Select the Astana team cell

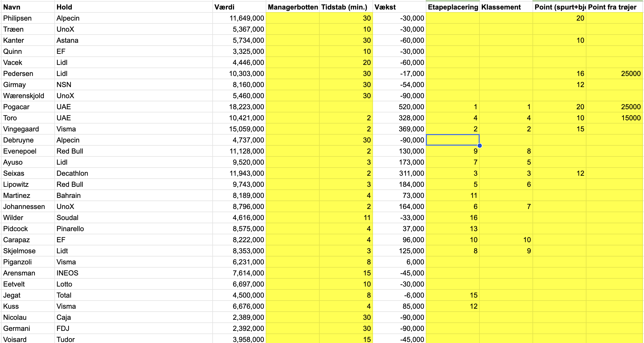click(134, 40)
